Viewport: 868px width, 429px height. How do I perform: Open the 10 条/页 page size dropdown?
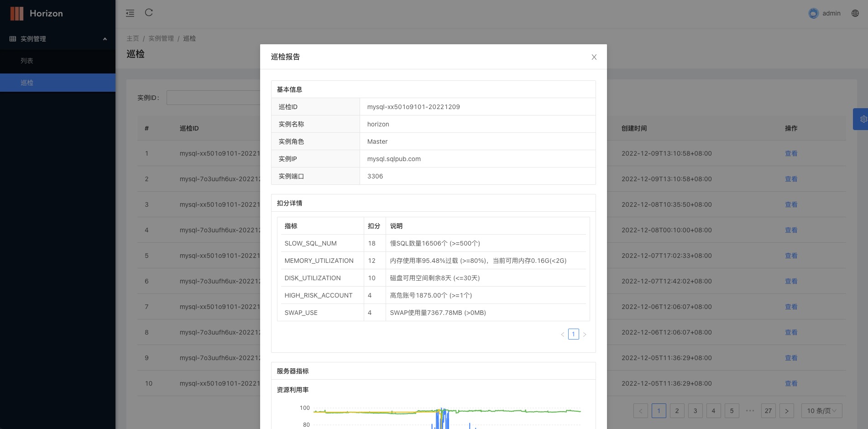pyautogui.click(x=822, y=411)
